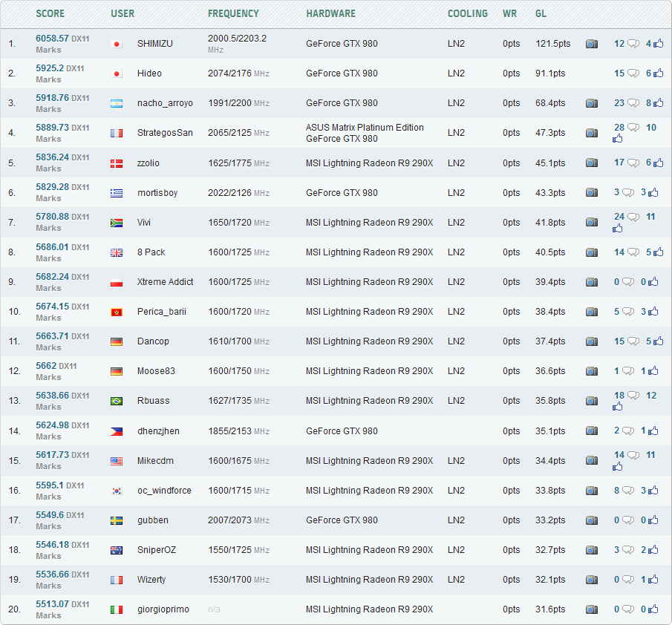Click thumbs-up icon in Hideo's row
672x625 pixels.
[659, 73]
